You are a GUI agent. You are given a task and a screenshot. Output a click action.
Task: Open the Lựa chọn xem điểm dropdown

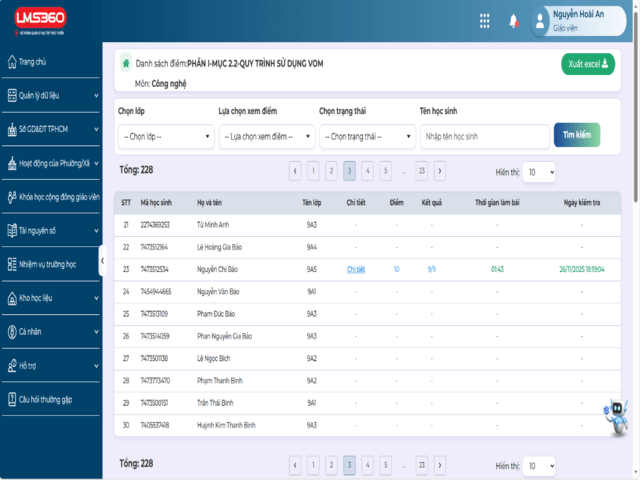[266, 136]
